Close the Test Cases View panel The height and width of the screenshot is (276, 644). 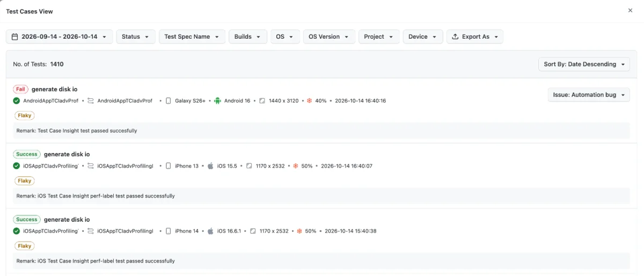coord(630,11)
